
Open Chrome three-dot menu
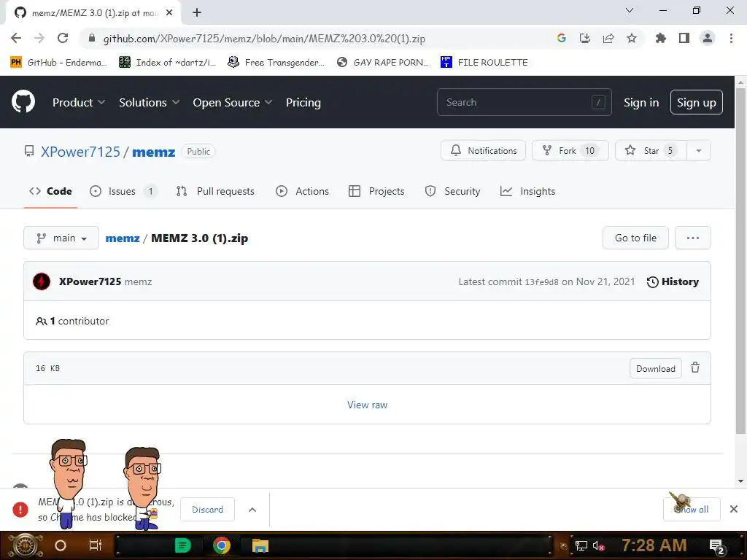coord(731,38)
